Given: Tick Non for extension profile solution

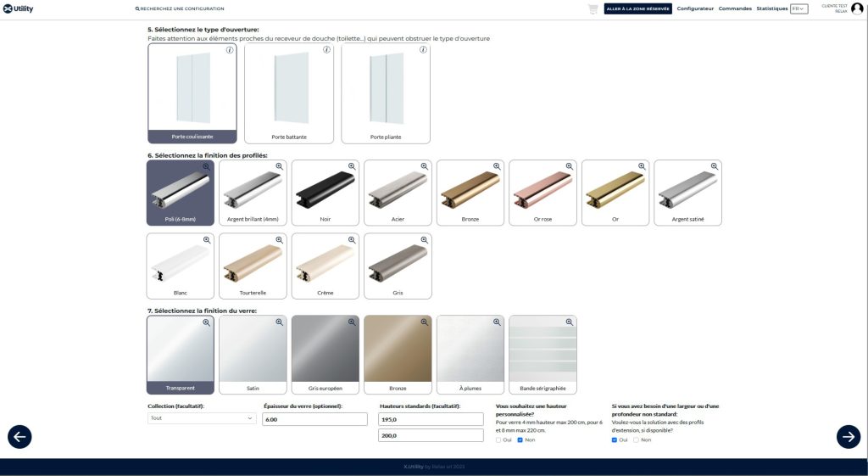Looking at the screenshot, I should 636,440.
